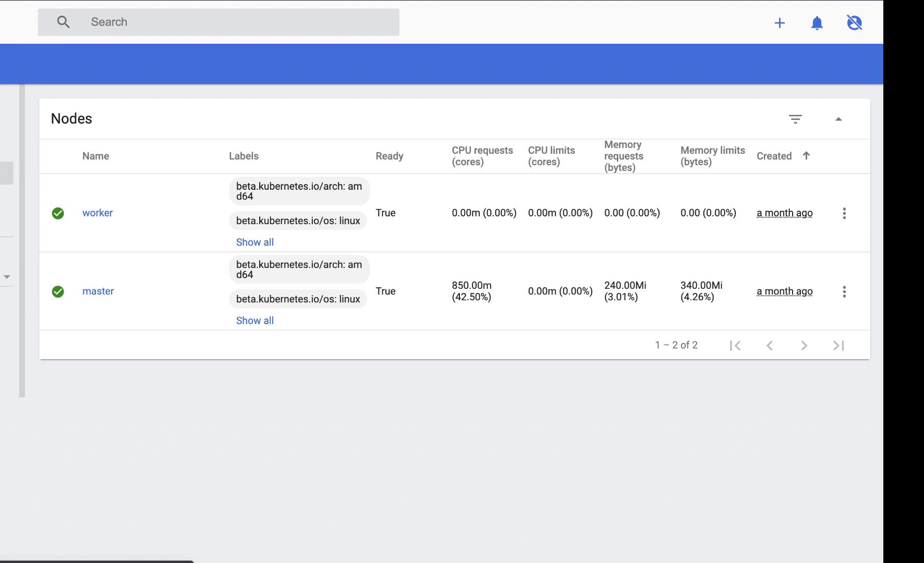Open actions menu for master node
This screenshot has height=563, width=924.
[844, 291]
